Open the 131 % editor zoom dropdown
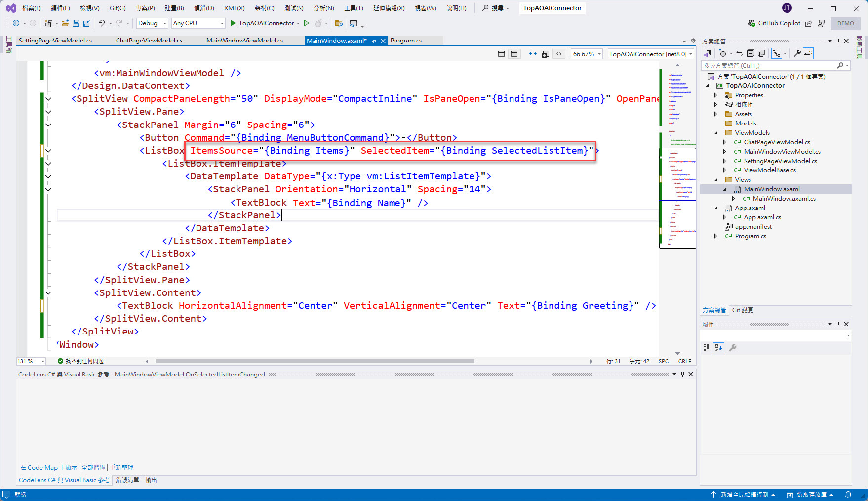 click(x=31, y=361)
